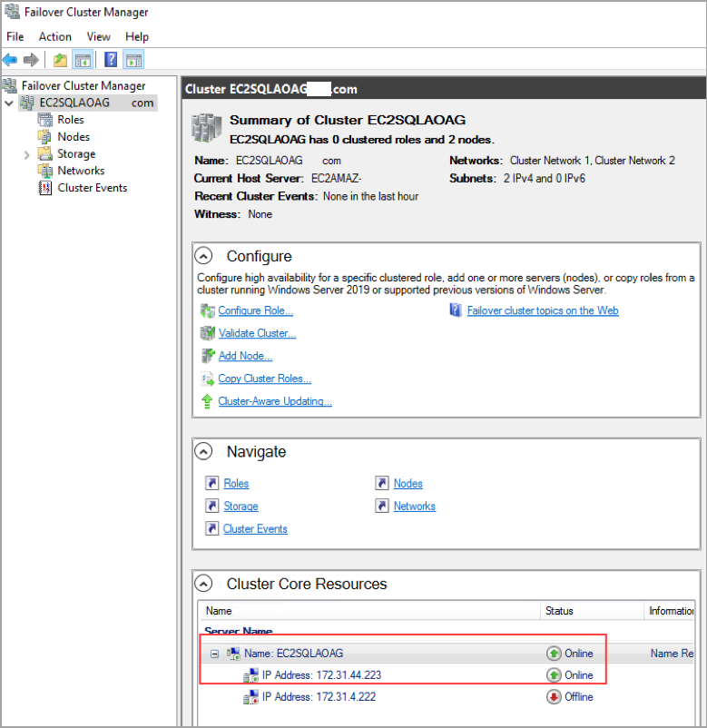707x728 pixels.
Task: Click the Storage shortcut icon in Navigate
Action: click(x=211, y=506)
